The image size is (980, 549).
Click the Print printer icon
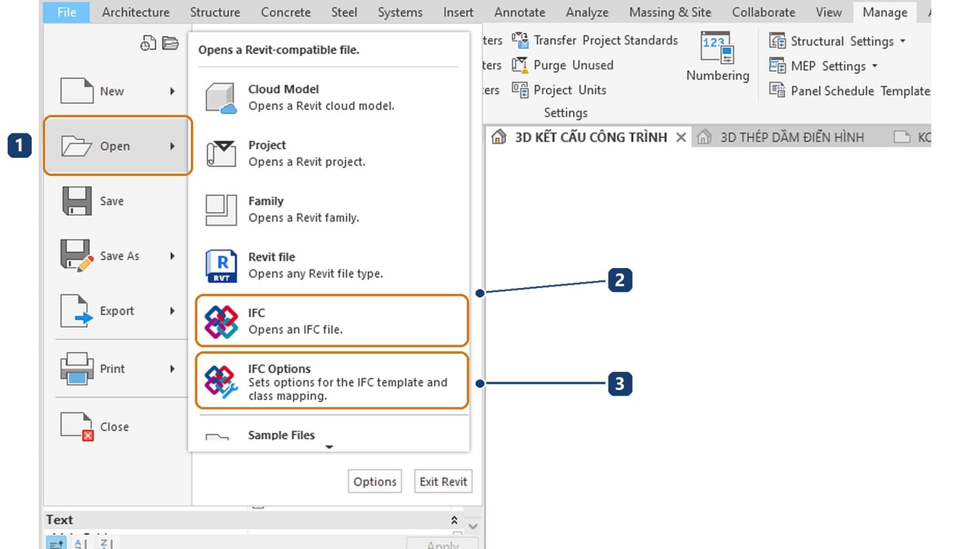[x=77, y=369]
